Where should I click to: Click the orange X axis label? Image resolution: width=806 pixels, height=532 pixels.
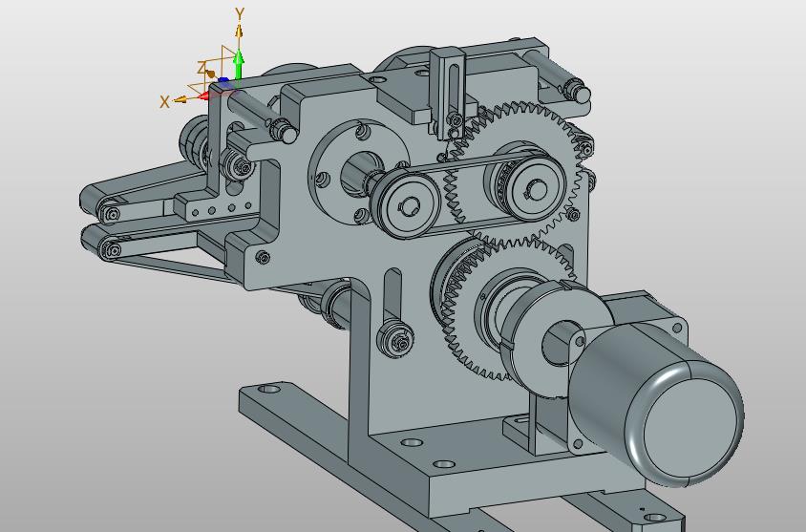(164, 102)
